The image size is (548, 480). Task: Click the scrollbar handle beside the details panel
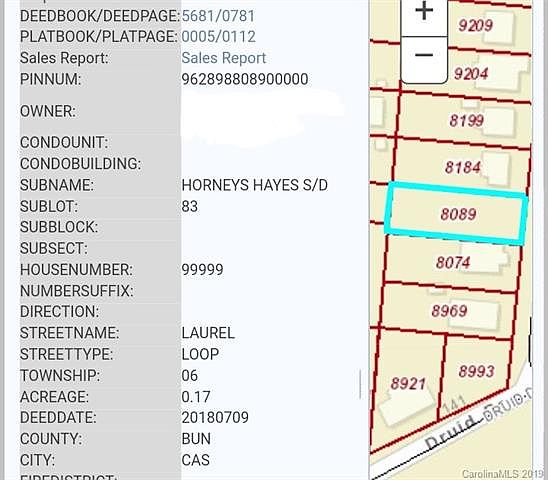360,384
